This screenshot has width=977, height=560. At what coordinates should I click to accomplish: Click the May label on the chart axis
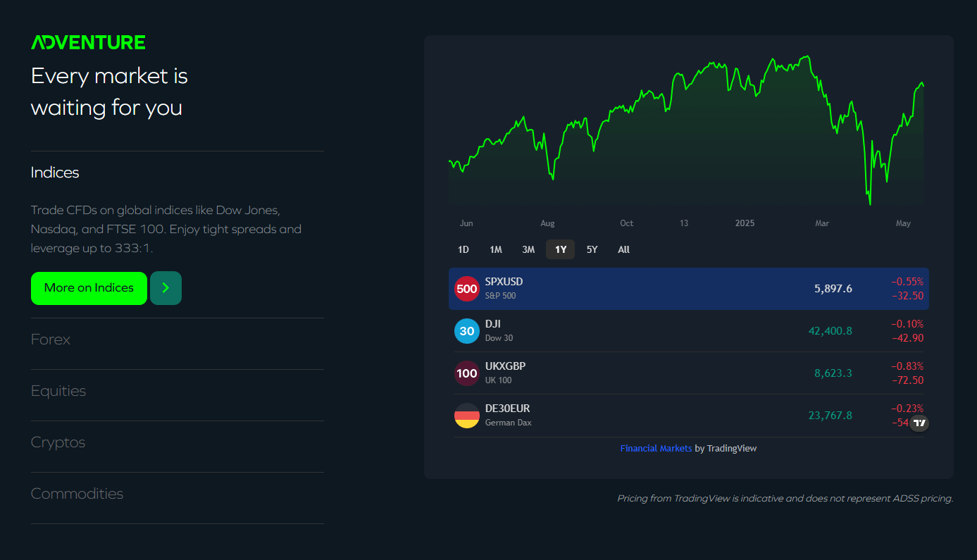point(903,223)
